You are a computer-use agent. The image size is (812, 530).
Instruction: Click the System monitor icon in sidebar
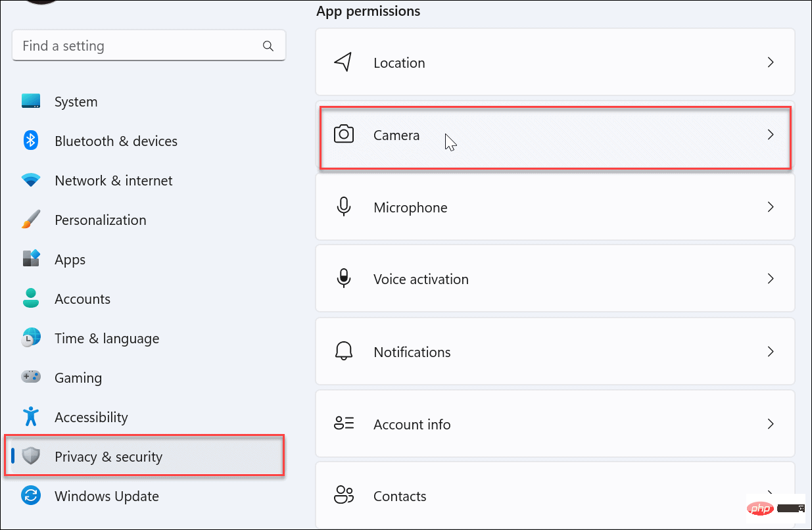point(31,101)
